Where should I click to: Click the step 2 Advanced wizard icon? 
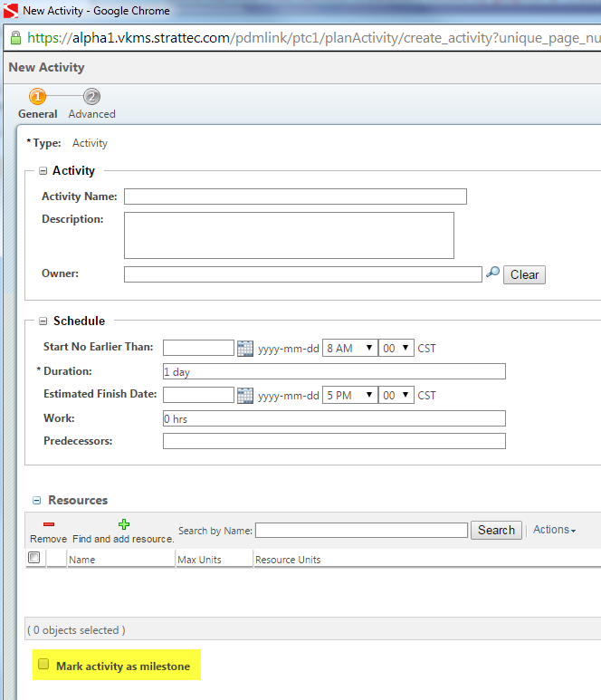(x=92, y=96)
